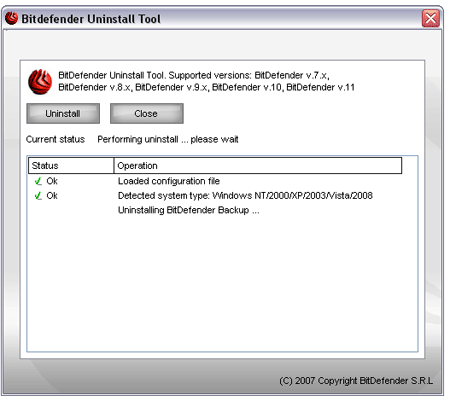Click the Operation column header
Screen dimensions: 450x401
[258, 166]
